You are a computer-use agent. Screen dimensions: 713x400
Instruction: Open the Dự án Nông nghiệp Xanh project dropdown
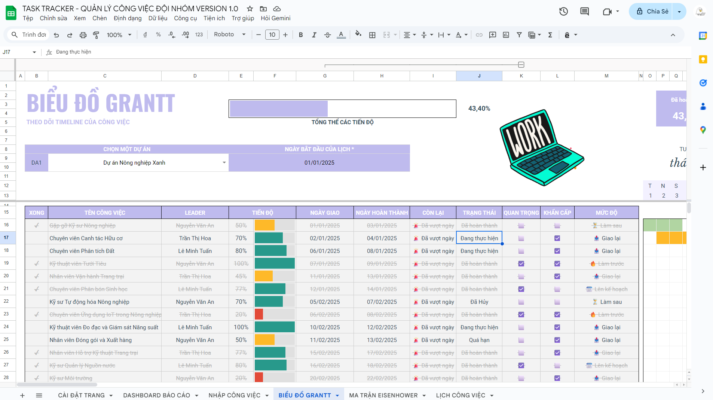point(138,162)
